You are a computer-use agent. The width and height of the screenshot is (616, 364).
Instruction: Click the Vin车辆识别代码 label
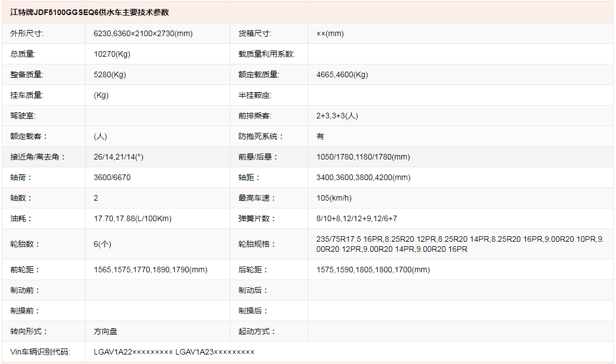pos(40,352)
